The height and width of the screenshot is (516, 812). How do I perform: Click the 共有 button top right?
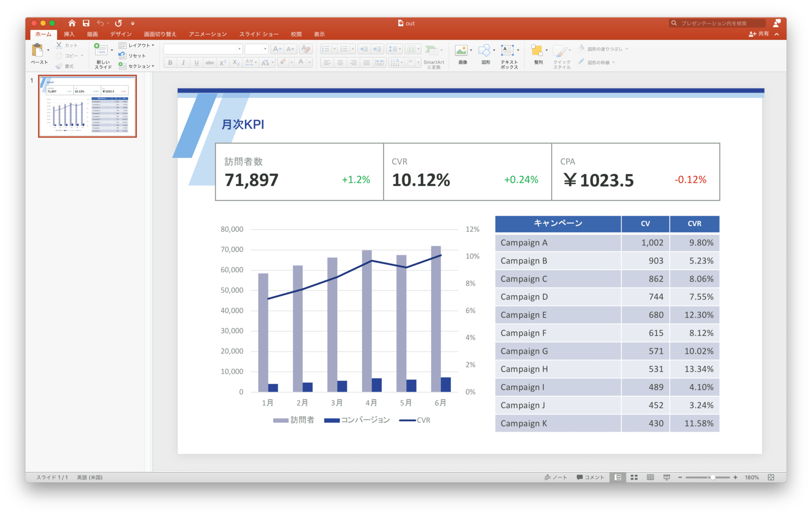tap(760, 34)
